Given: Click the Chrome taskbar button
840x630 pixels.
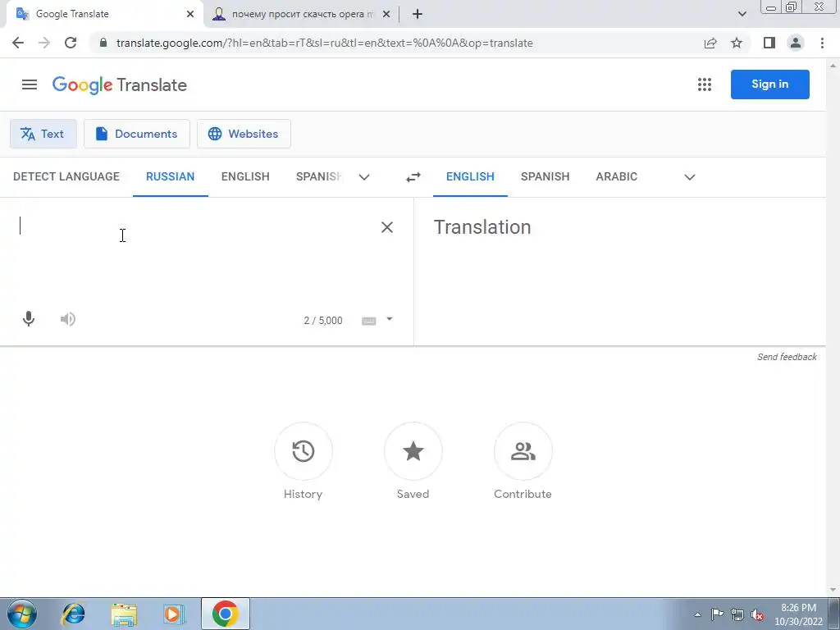Looking at the screenshot, I should pyautogui.click(x=226, y=614).
